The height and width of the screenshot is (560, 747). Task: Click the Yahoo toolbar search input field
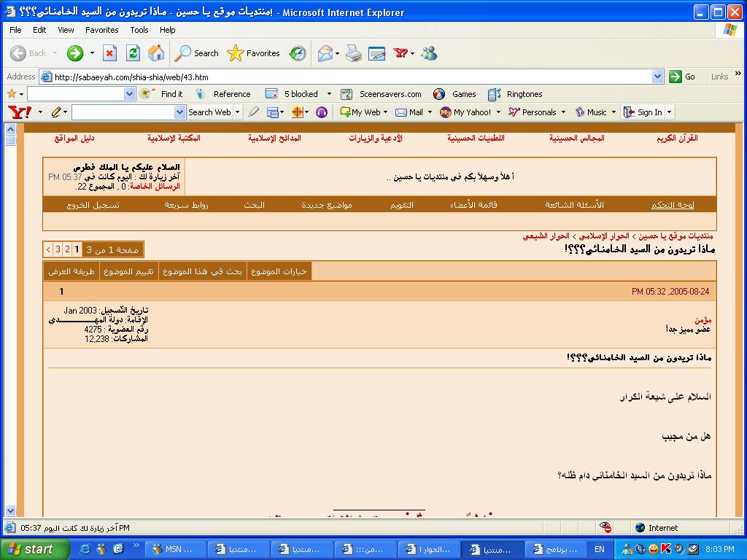[x=123, y=112]
